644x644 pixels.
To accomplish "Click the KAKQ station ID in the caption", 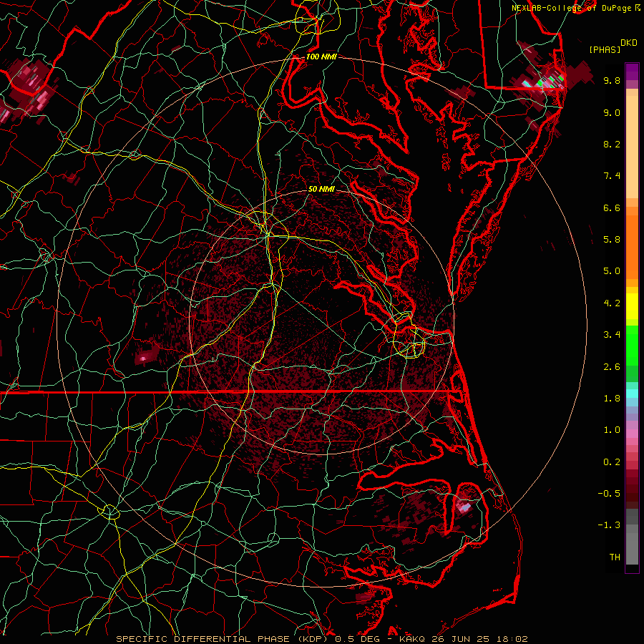I will [x=412, y=639].
